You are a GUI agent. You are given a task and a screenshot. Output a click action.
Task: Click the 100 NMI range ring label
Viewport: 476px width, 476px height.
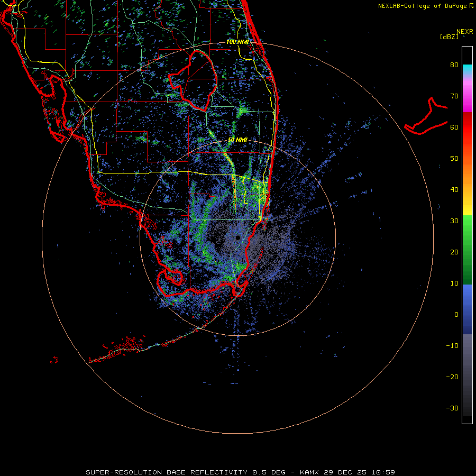tap(237, 42)
